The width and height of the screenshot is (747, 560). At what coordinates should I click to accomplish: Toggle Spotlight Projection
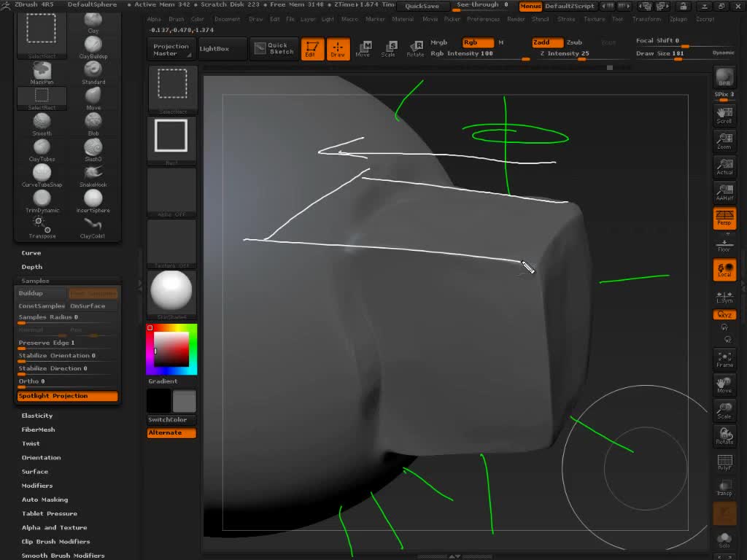67,396
